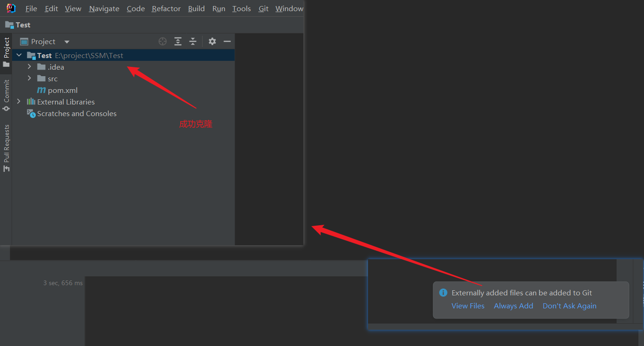
Task: Open the Build menu
Action: (x=196, y=9)
